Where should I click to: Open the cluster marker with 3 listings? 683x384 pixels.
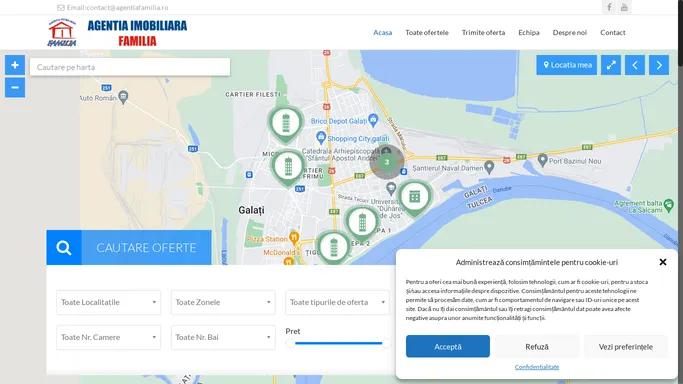[x=387, y=162]
